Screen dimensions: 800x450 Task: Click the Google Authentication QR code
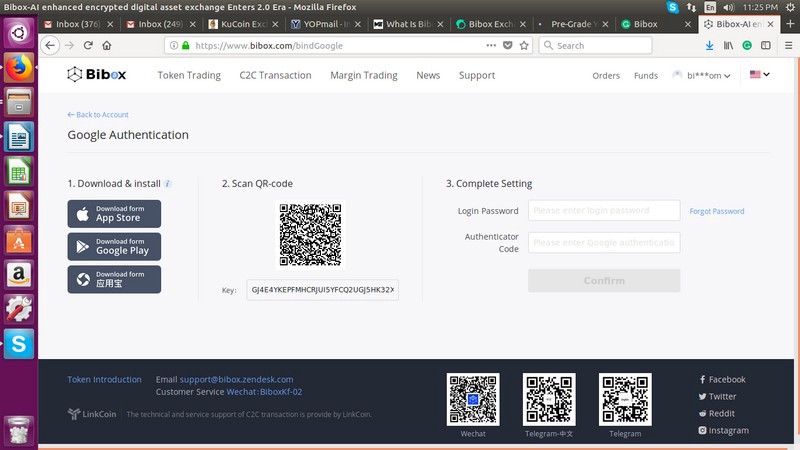click(x=310, y=235)
